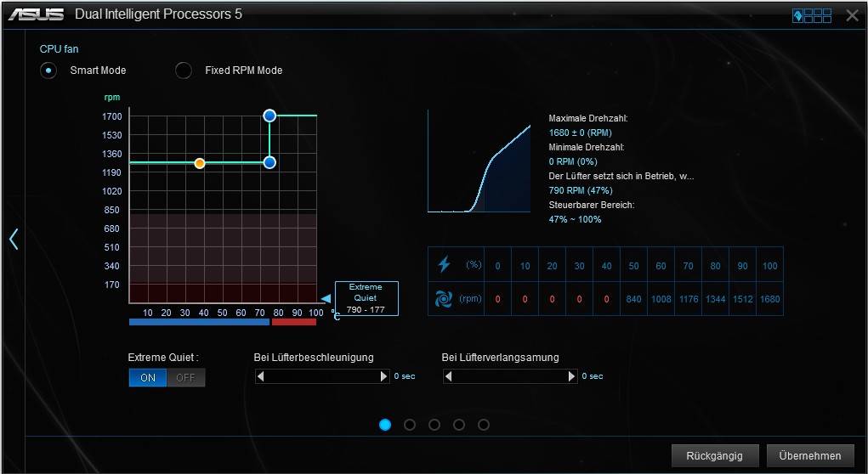Click the 50 percent table header cell
This screenshot has height=474, width=868.
(x=634, y=266)
